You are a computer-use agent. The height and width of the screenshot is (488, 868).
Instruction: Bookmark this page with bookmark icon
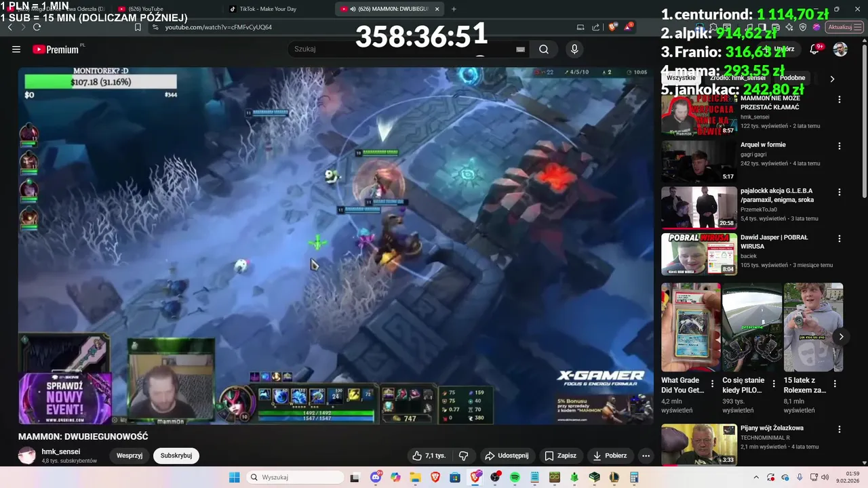point(138,27)
